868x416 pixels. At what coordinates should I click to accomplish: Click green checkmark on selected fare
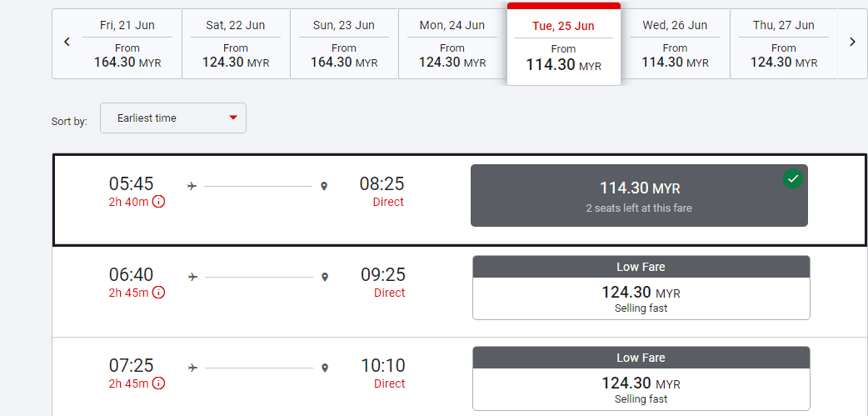(792, 178)
